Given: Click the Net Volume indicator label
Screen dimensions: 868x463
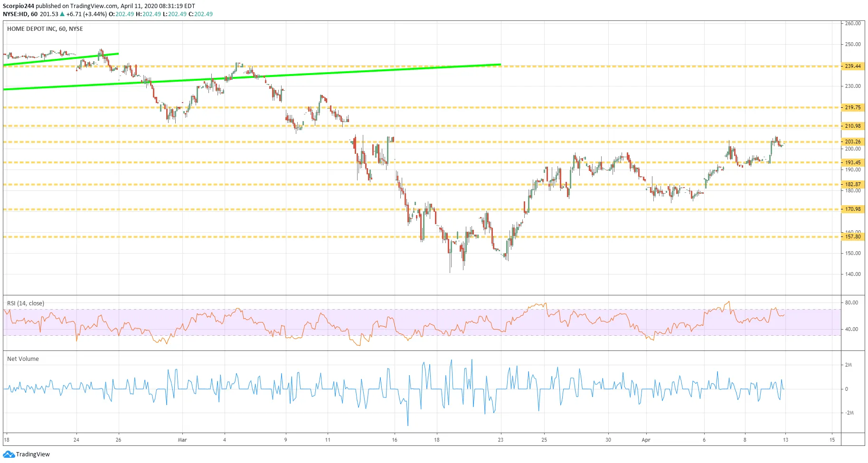Looking at the screenshot, I should tap(23, 359).
